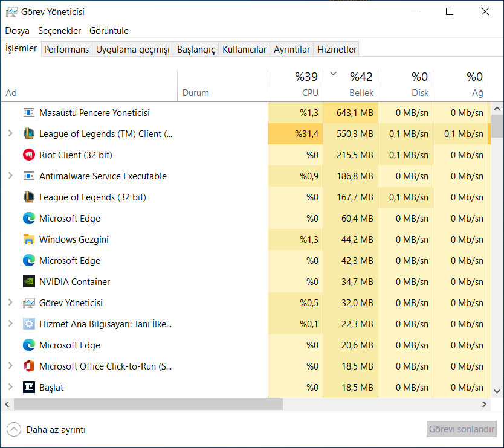
Task: Click the 550,3 MB memory cell
Action: (351, 134)
